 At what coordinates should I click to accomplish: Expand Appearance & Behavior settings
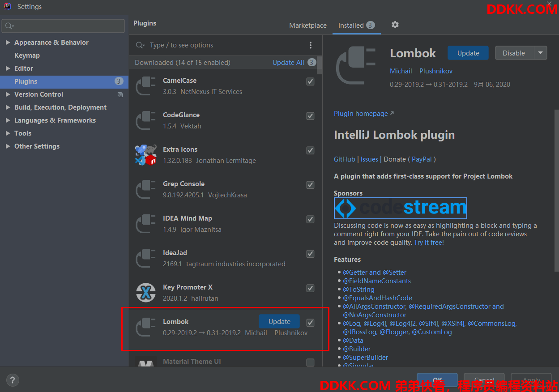(x=8, y=43)
